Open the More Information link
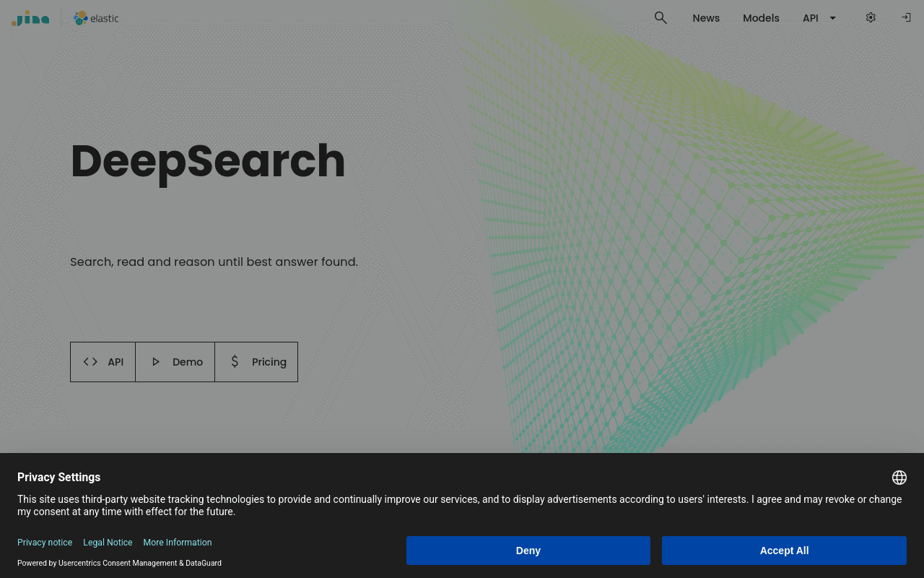The height and width of the screenshot is (578, 924). 178,543
